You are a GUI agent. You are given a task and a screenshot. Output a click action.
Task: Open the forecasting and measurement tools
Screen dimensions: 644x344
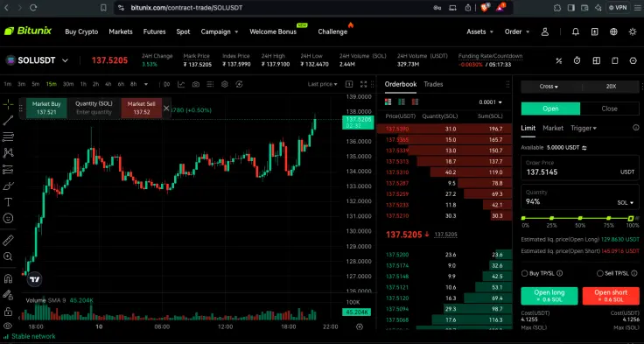[x=8, y=169]
